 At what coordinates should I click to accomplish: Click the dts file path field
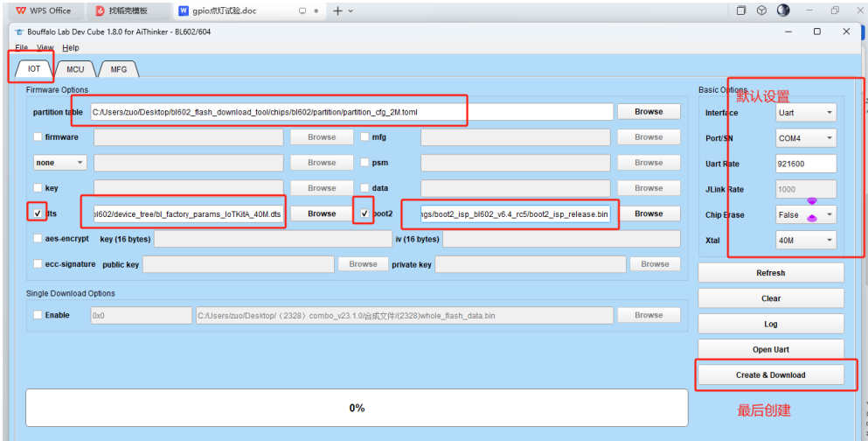pyautogui.click(x=188, y=213)
